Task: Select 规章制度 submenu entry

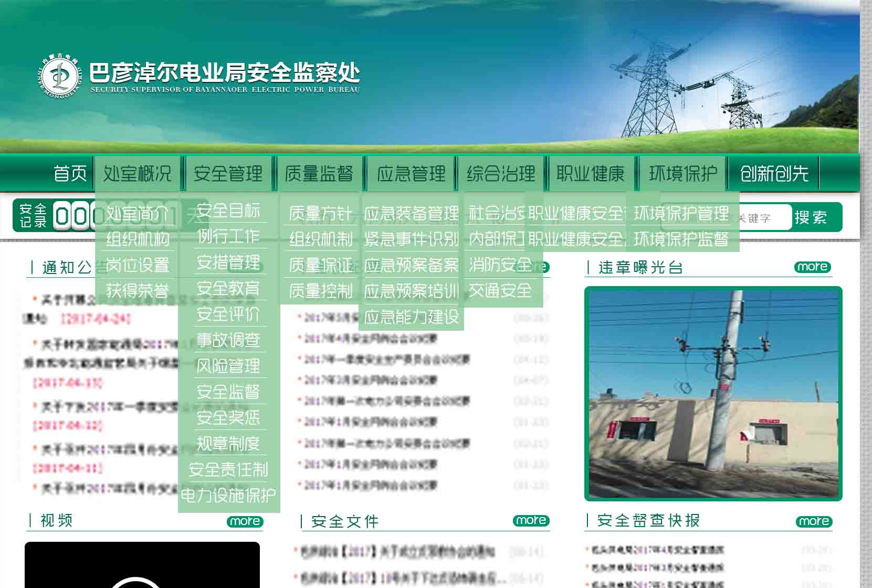Action: point(228,443)
